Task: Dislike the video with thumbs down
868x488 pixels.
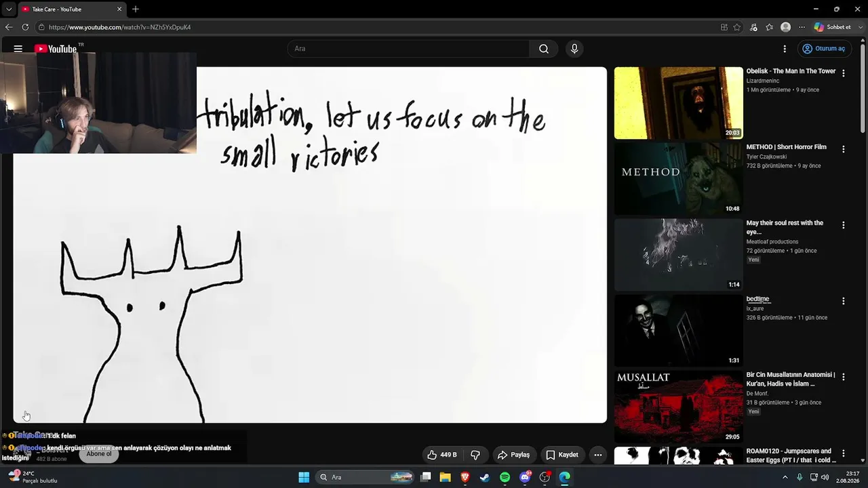Action: click(x=475, y=455)
